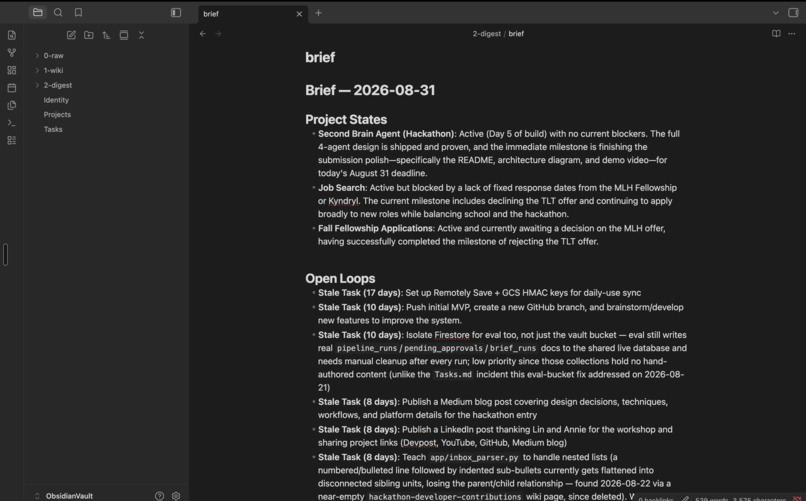Image resolution: width=806 pixels, height=501 pixels.
Task: Open the Identity note
Action: pyautogui.click(x=56, y=100)
